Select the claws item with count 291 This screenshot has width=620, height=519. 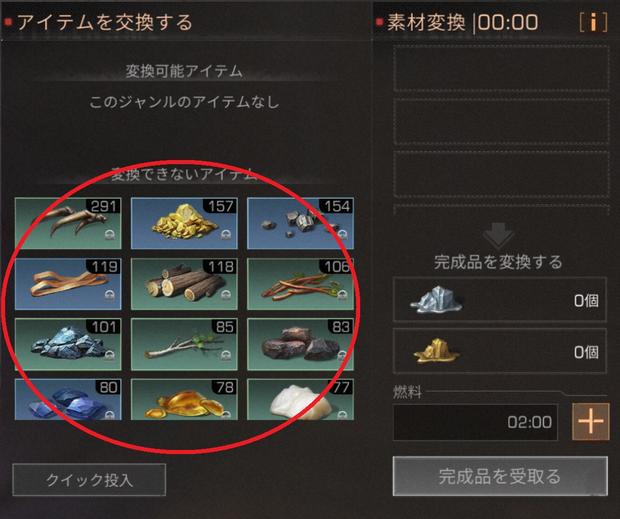pos(68,223)
